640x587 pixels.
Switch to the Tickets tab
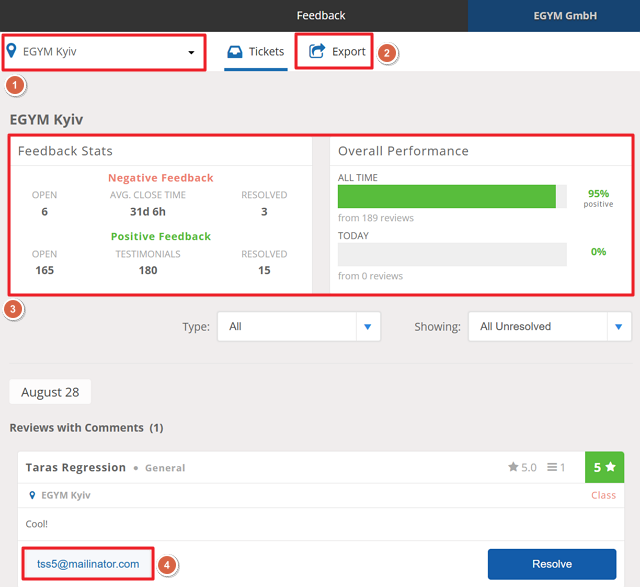(256, 52)
